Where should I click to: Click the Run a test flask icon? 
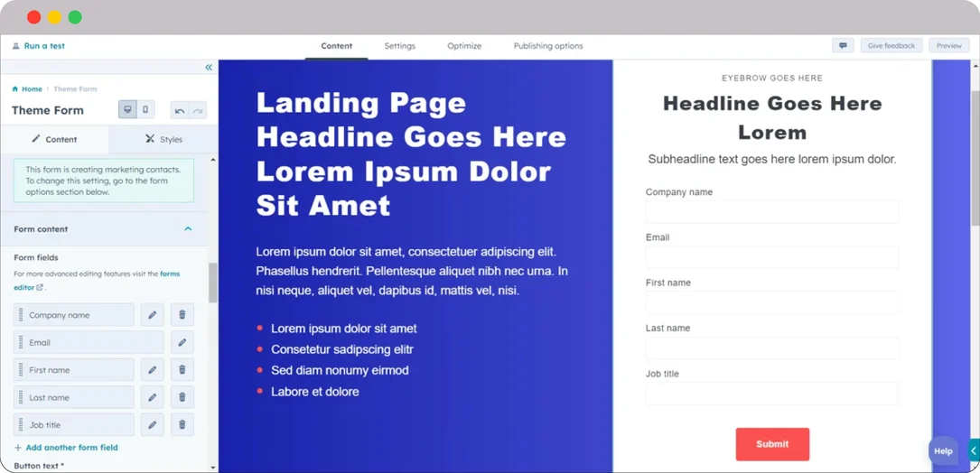coord(15,46)
